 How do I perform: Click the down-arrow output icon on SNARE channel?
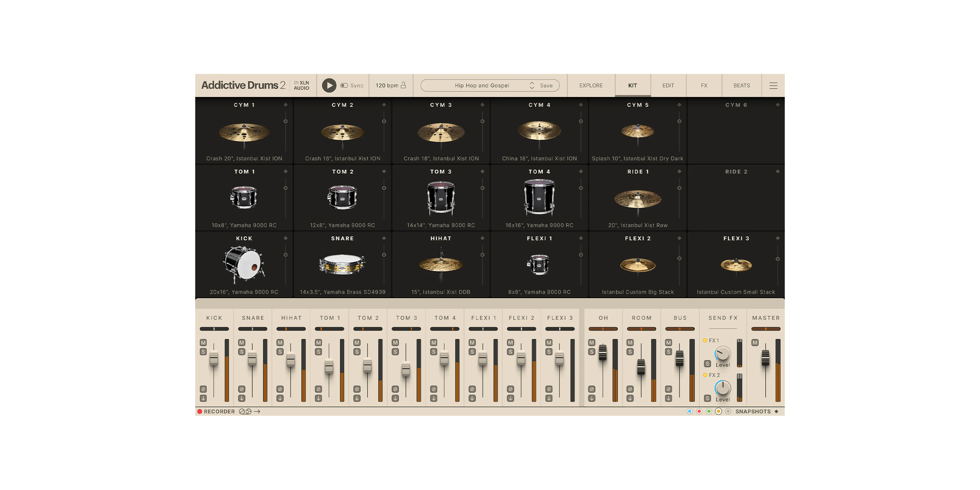point(242,398)
